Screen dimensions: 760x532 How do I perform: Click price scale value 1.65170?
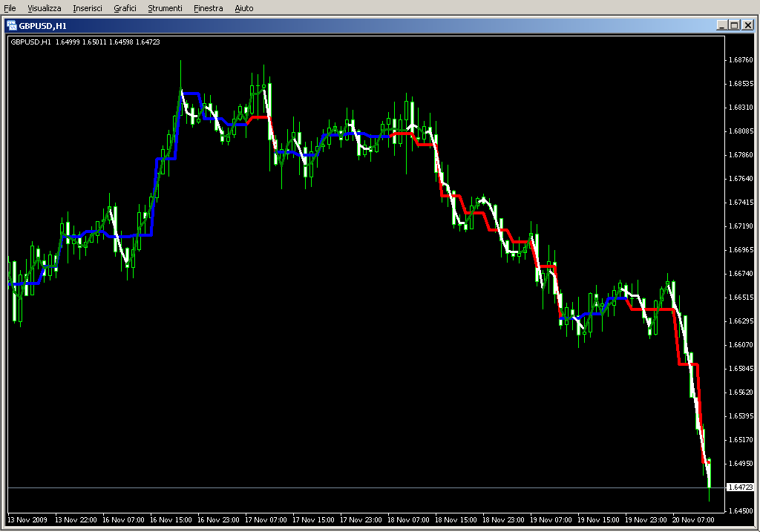tap(741, 440)
